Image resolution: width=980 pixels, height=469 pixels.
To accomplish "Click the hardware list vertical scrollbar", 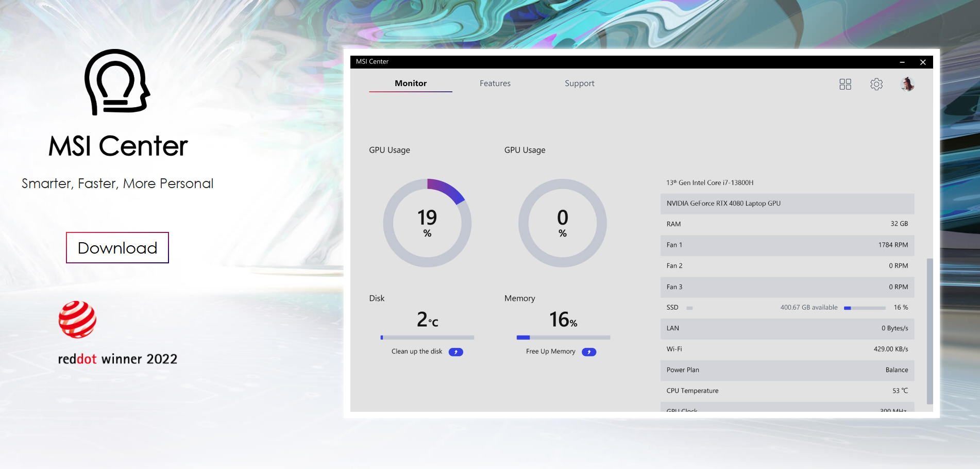I will pyautogui.click(x=930, y=331).
